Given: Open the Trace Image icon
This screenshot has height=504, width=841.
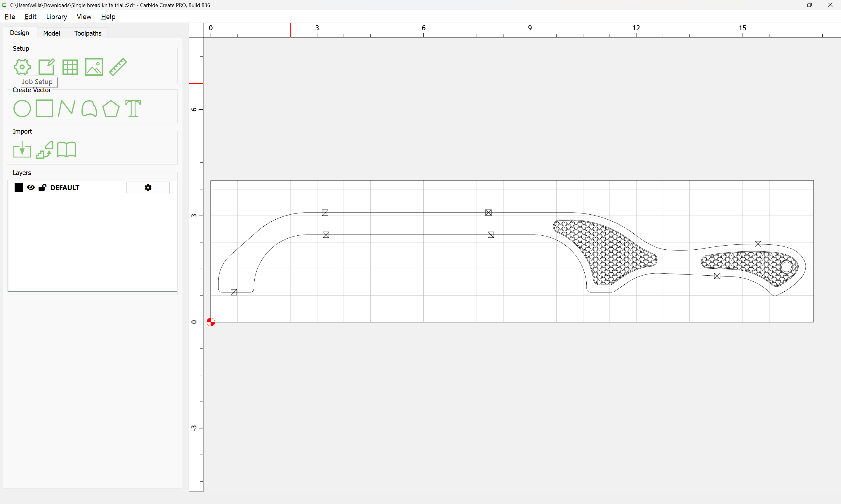Looking at the screenshot, I should (x=44, y=150).
